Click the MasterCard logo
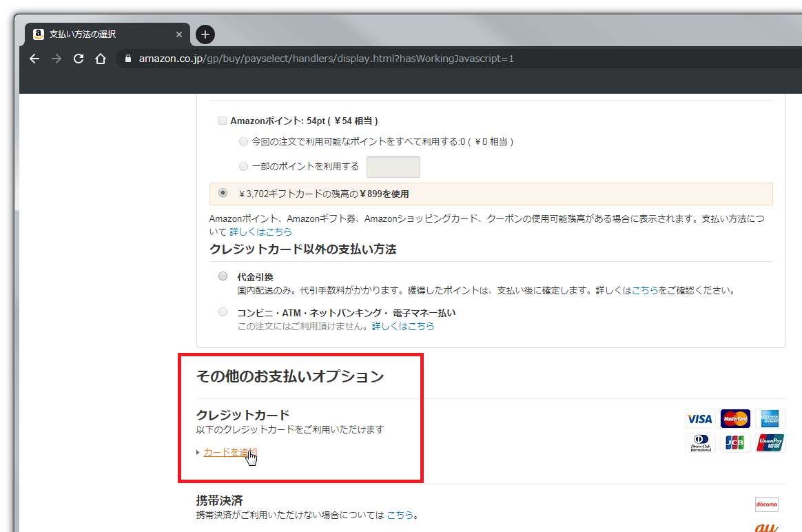Image resolution: width=802 pixels, height=532 pixels. (735, 419)
